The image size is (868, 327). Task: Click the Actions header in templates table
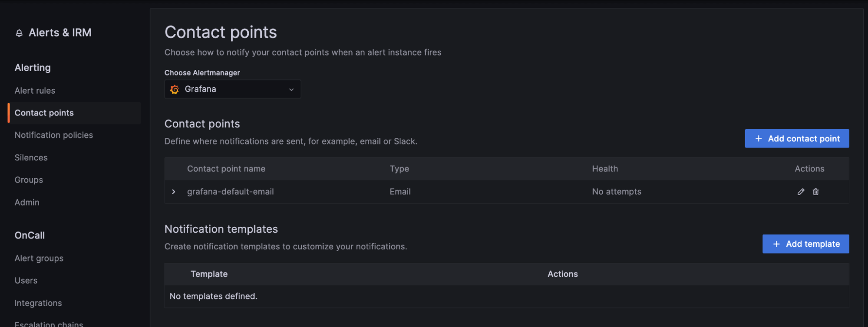click(x=563, y=274)
